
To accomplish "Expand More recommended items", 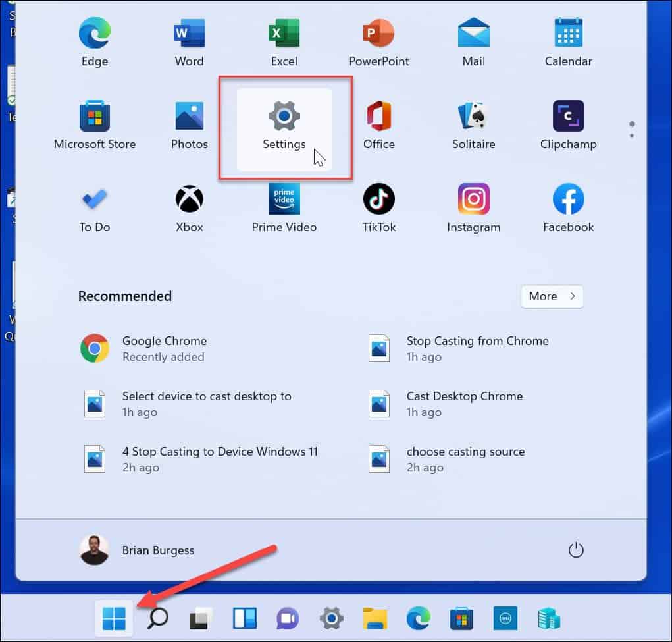I will [552, 296].
